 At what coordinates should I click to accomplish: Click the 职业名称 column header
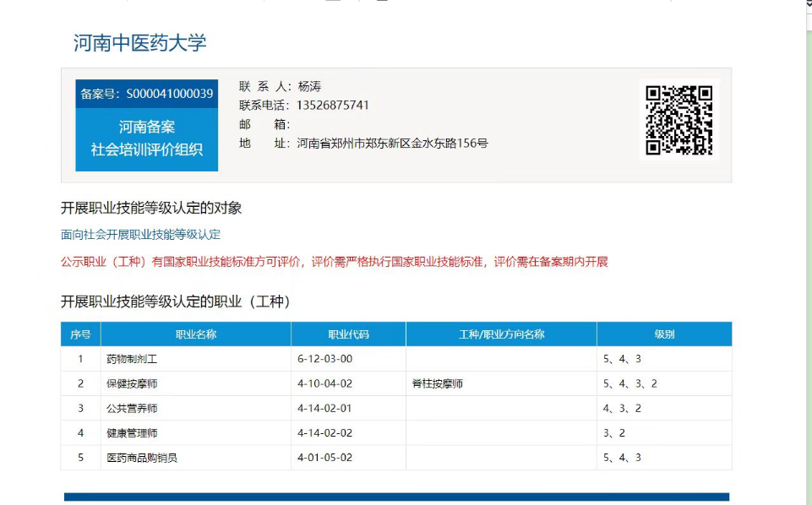[x=195, y=334]
